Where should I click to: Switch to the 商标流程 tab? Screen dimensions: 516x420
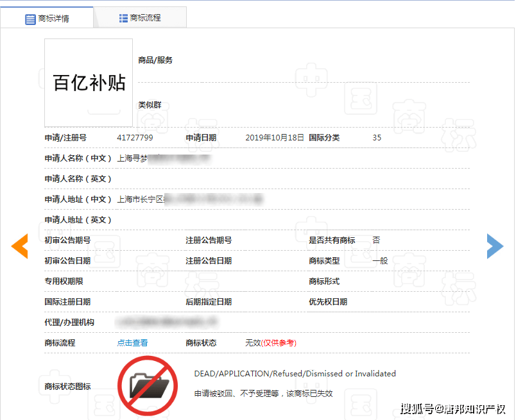point(140,18)
